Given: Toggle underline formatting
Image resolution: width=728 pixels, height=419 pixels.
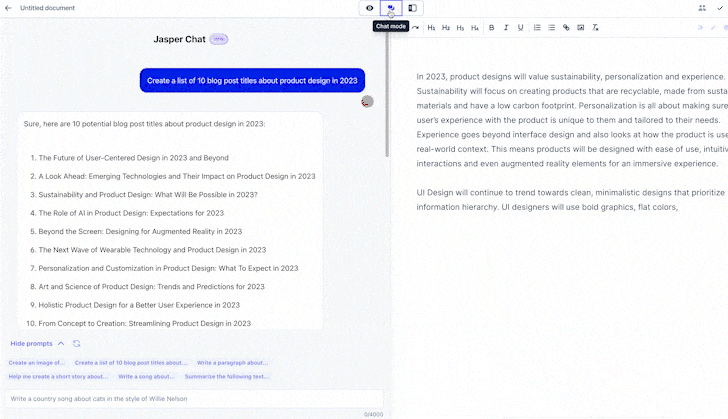Looking at the screenshot, I should (520, 28).
